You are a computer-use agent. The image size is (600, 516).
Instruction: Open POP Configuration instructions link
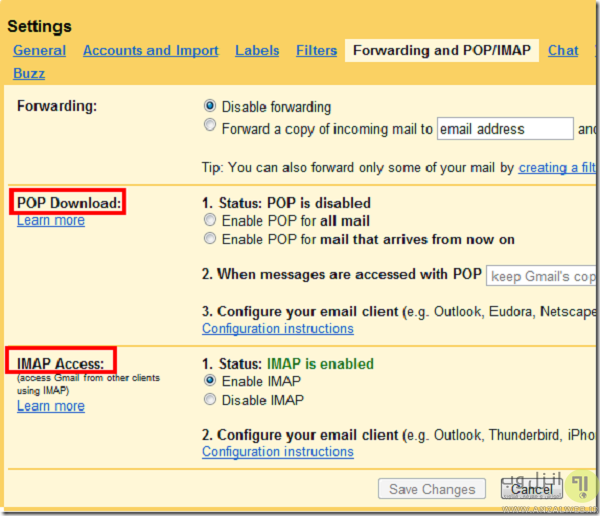pyautogui.click(x=277, y=328)
